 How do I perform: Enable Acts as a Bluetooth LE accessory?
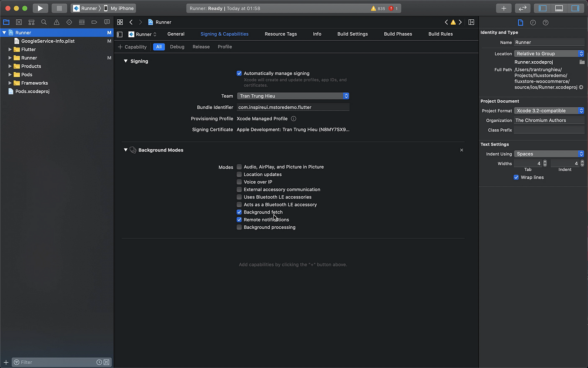(x=239, y=205)
